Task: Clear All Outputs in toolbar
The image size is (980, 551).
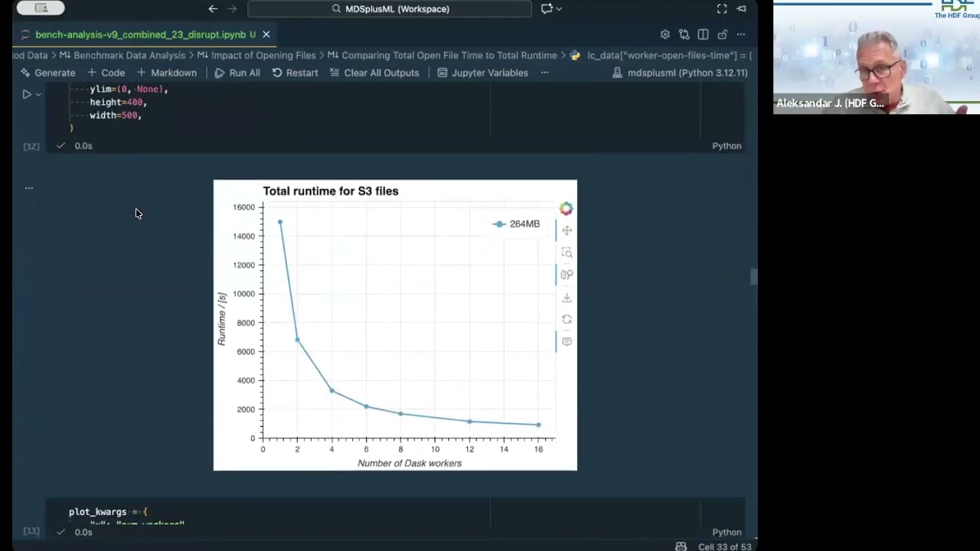Action: [374, 73]
